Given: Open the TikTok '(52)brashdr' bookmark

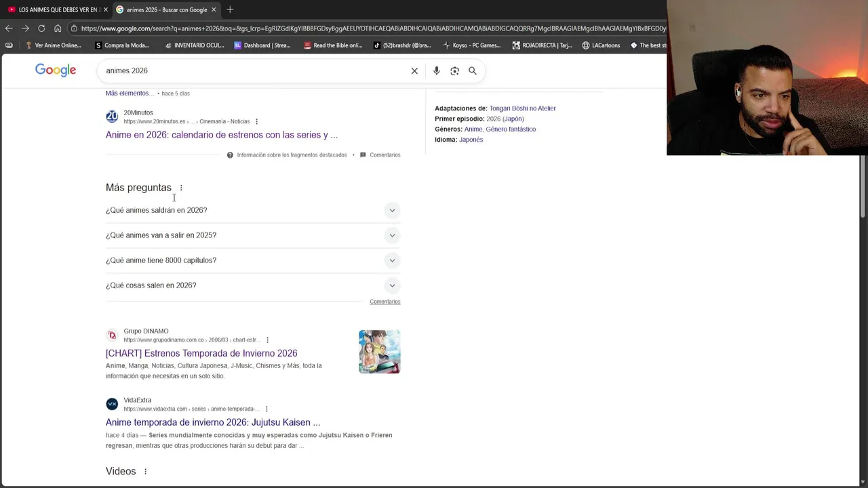Looking at the screenshot, I should (x=402, y=45).
